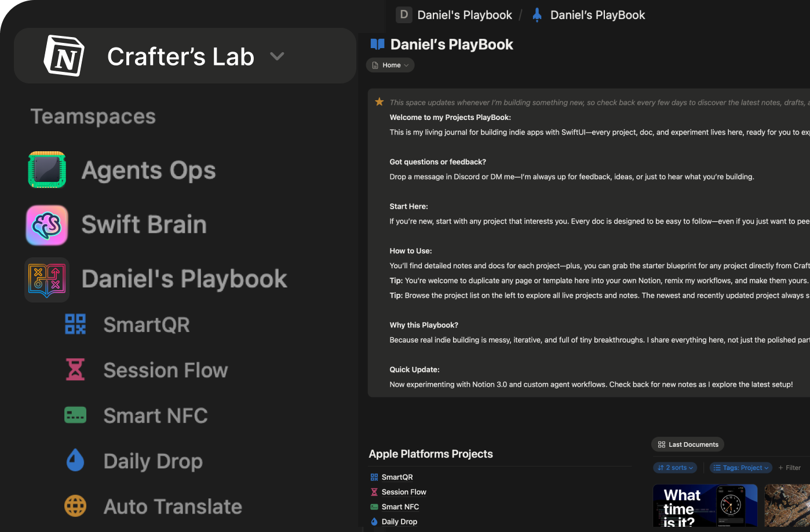Add a new Filter
Image resolution: width=810 pixels, height=532 pixels.
point(790,468)
